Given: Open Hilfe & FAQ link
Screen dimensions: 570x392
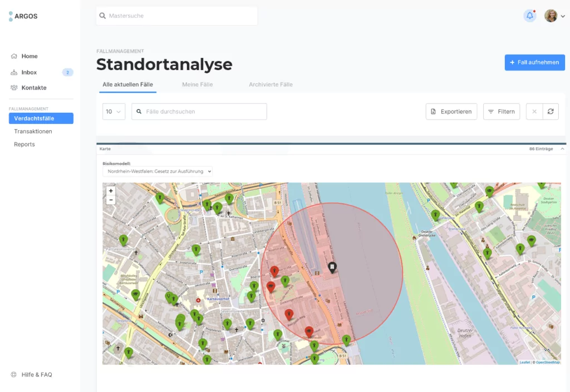Looking at the screenshot, I should [x=37, y=375].
